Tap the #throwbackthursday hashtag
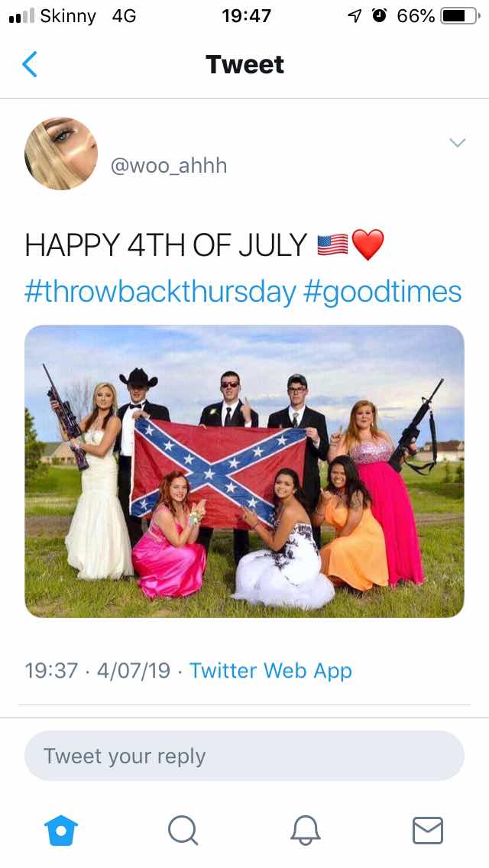 (x=160, y=293)
